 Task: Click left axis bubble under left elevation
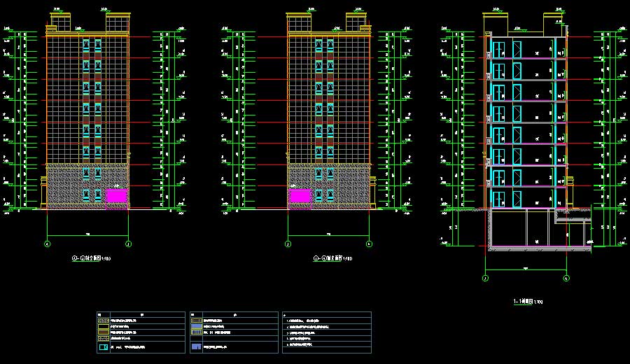click(48, 244)
